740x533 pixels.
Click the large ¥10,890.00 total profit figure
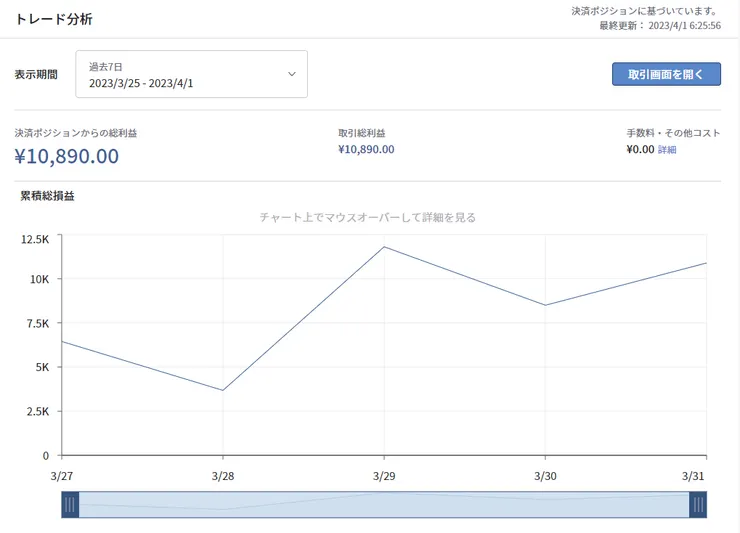pyautogui.click(x=67, y=156)
